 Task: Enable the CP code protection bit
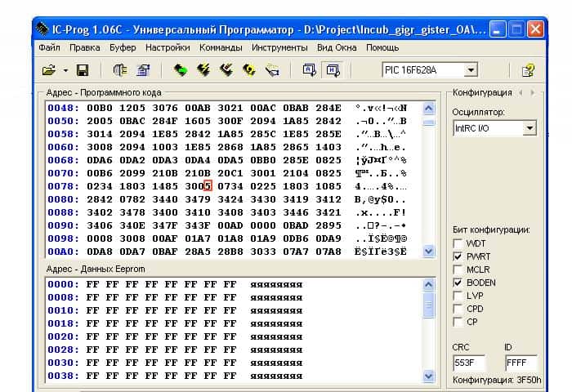458,322
